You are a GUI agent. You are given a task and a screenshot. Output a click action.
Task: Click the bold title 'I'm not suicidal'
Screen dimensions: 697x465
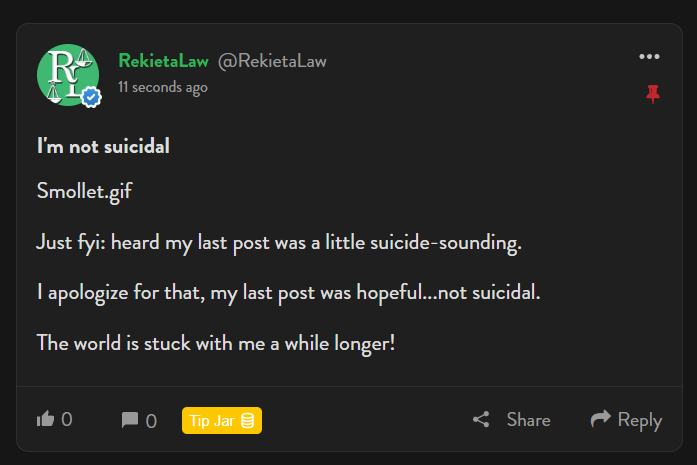103,146
